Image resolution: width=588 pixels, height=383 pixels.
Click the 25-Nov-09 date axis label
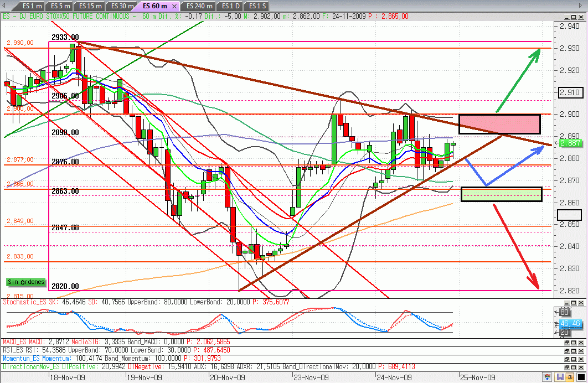coord(478,377)
